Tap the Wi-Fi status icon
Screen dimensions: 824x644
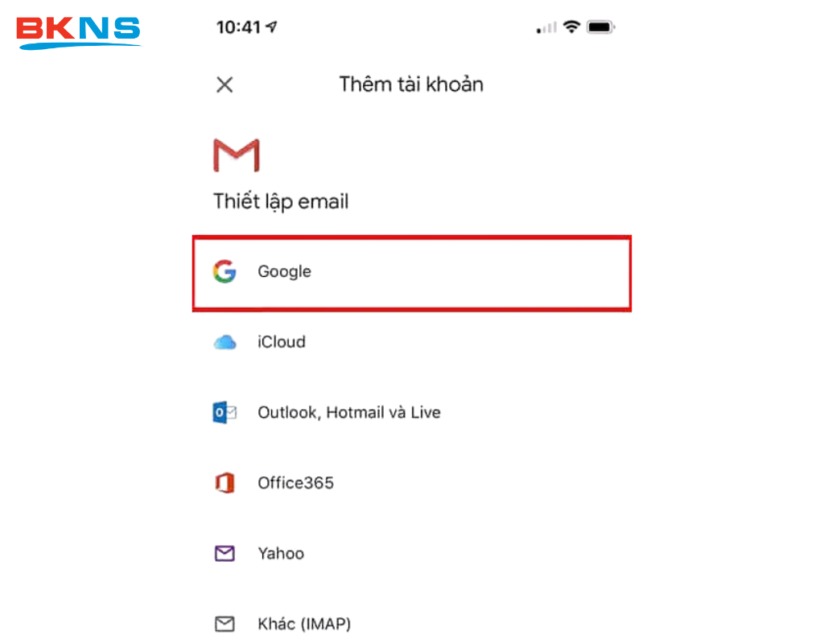point(571,27)
